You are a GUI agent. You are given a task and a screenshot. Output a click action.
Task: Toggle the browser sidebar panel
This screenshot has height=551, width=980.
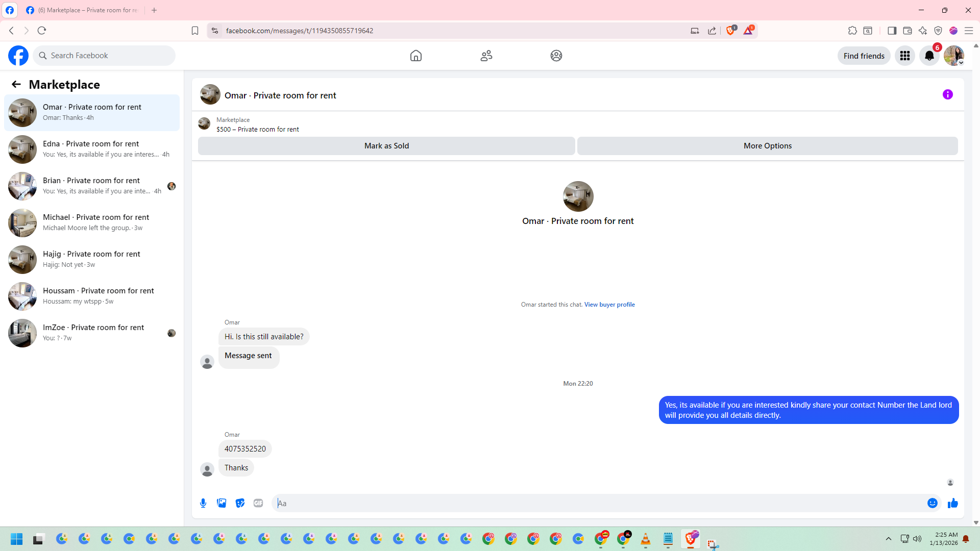(x=892, y=31)
